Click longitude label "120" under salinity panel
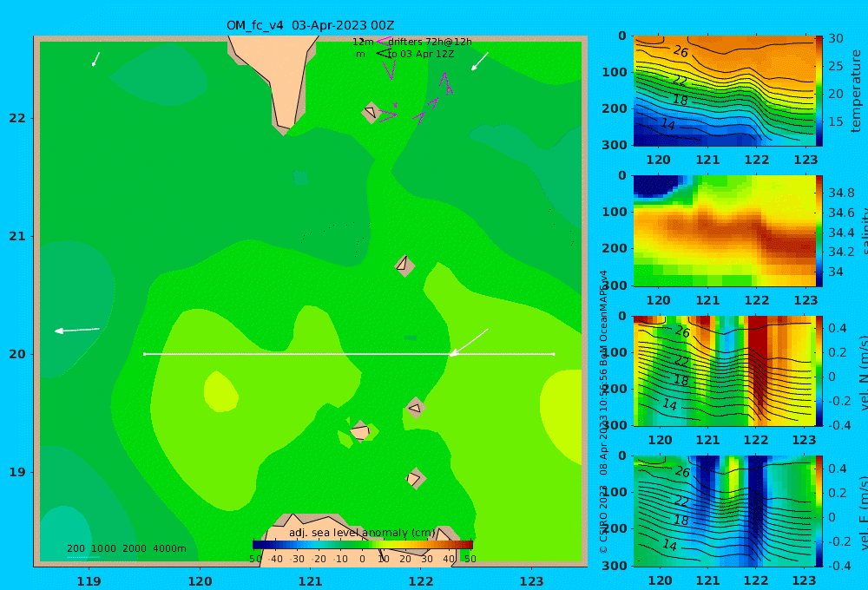This screenshot has height=590, width=868. (x=659, y=300)
